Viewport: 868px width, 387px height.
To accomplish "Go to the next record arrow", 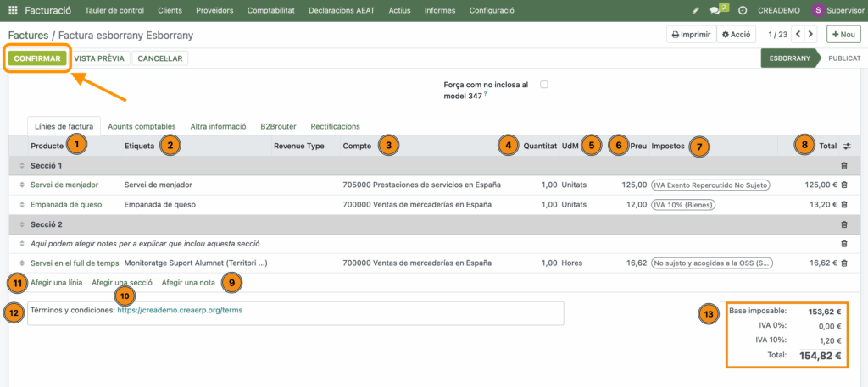I will coord(811,35).
